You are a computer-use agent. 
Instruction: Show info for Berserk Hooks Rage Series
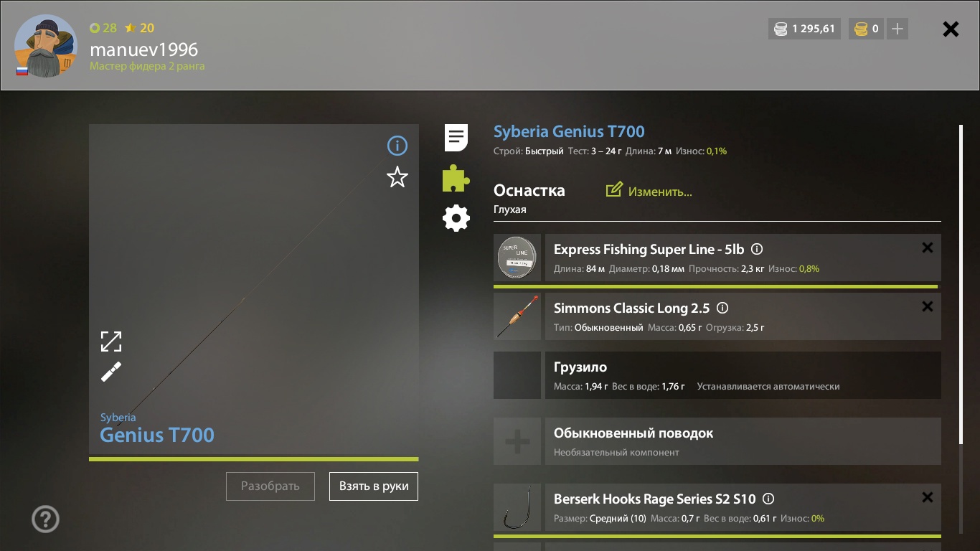point(768,499)
